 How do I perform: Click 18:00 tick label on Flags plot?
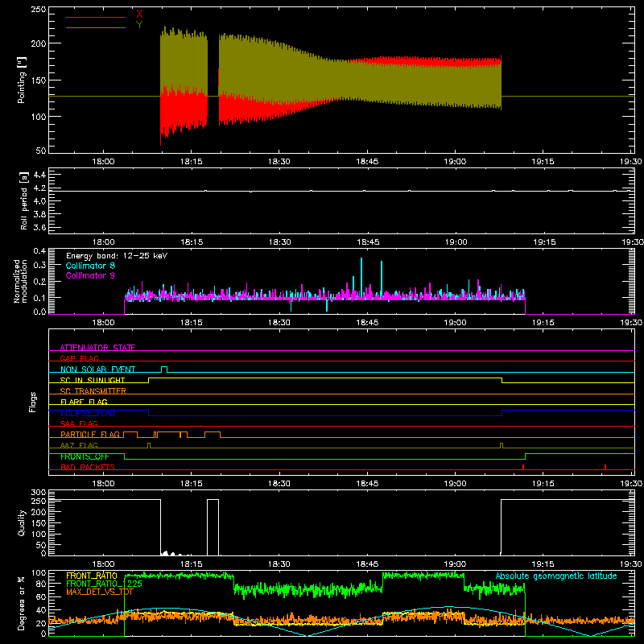click(103, 484)
